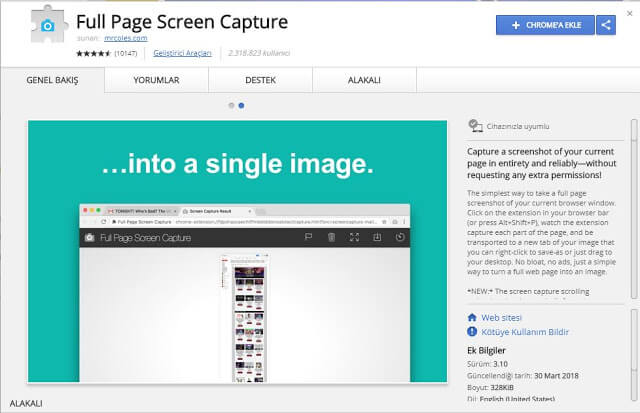Select the second slideshow dot

[x=241, y=106]
